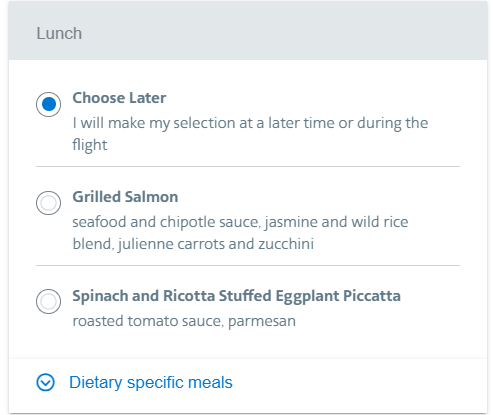Click the 'I will make my selection' description line
Viewport: 493px width, 415px height.
[x=250, y=123]
